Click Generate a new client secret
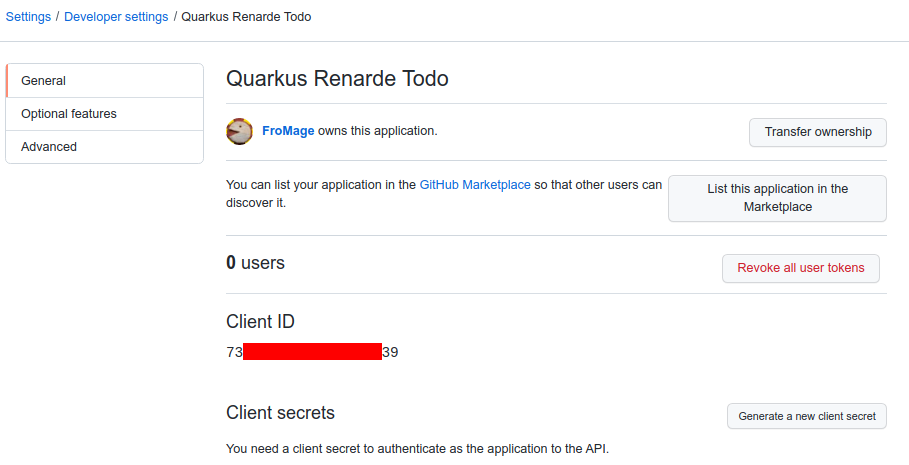 coord(806,416)
